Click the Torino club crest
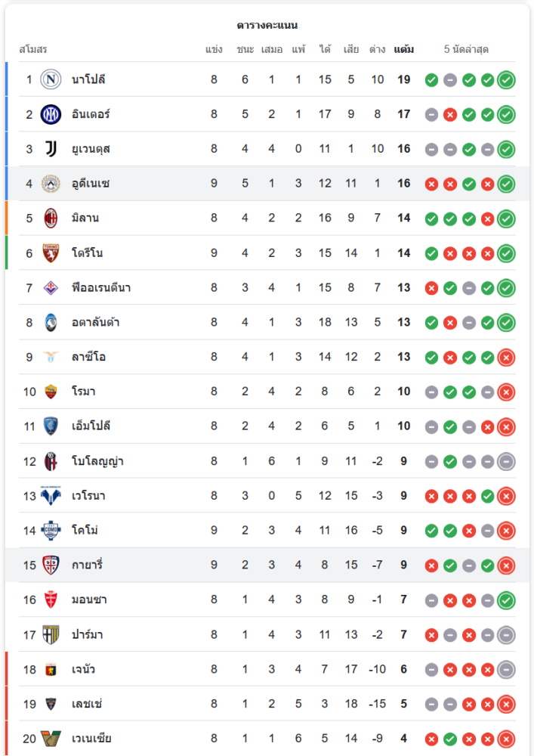 pyautogui.click(x=51, y=253)
